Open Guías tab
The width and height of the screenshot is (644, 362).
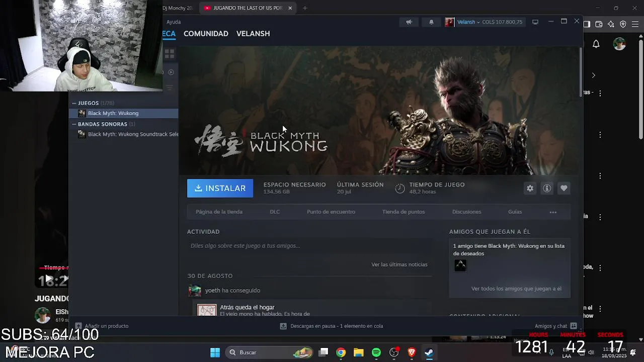(515, 212)
